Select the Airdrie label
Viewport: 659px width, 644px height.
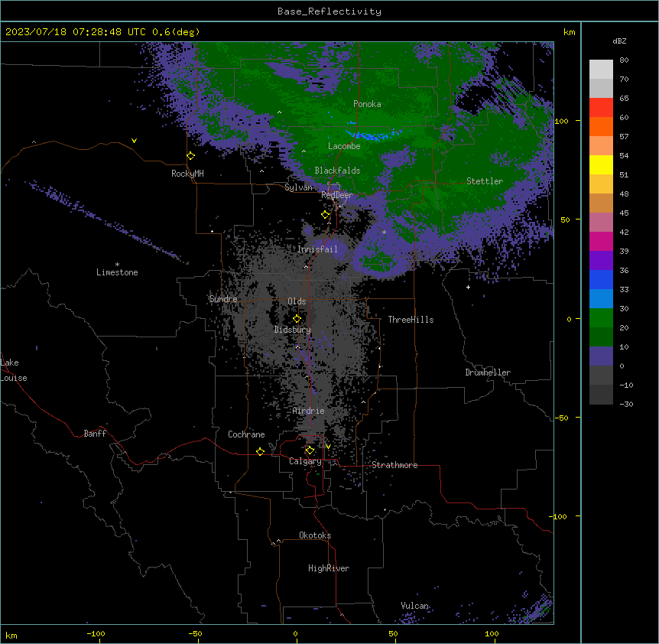point(308,411)
